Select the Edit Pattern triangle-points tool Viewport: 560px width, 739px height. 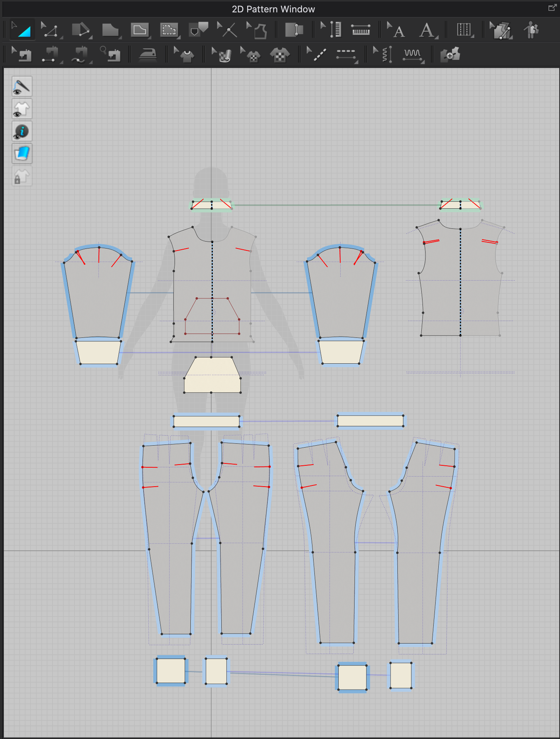(50, 30)
